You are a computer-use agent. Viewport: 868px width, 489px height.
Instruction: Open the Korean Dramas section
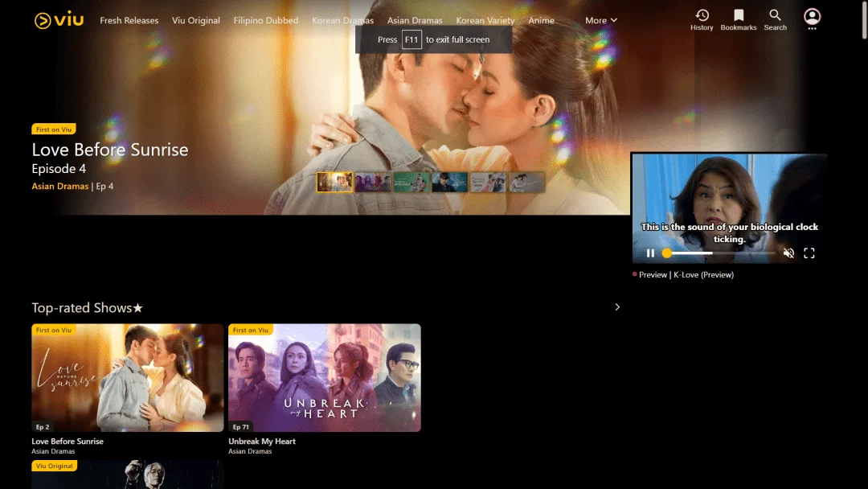pyautogui.click(x=342, y=20)
